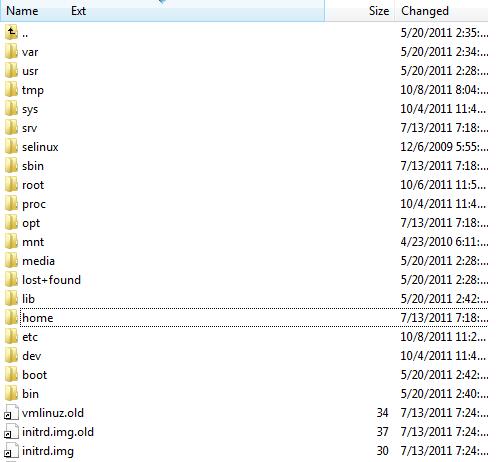Click the vmlinuz.old symlink file icon
This screenshot has width=496, height=462.
pos(11,413)
